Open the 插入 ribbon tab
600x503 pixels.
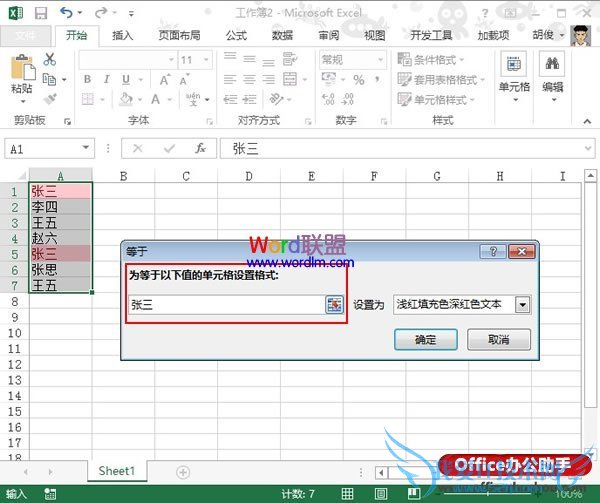122,36
